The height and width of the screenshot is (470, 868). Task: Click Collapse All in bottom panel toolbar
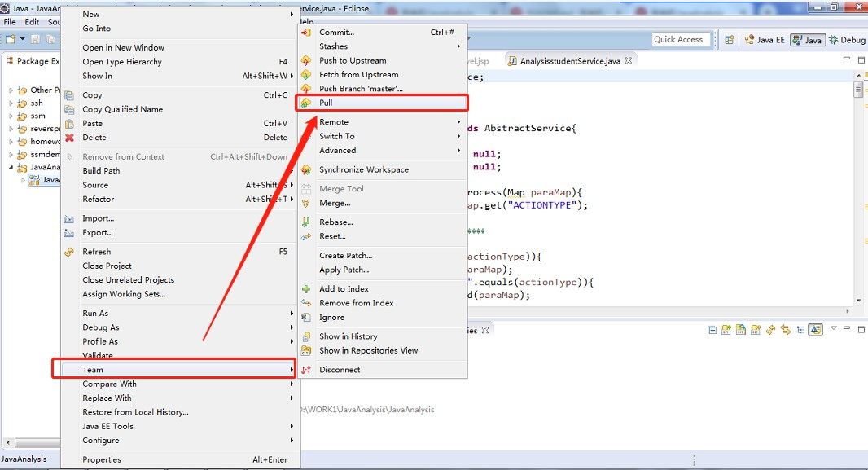coord(712,330)
